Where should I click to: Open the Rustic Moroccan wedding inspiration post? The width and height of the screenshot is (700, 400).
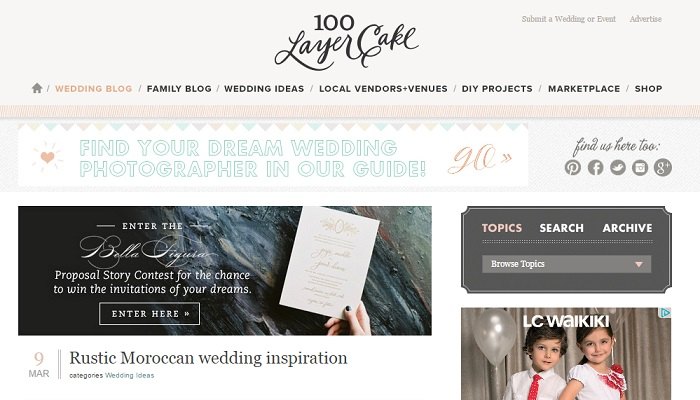click(208, 358)
